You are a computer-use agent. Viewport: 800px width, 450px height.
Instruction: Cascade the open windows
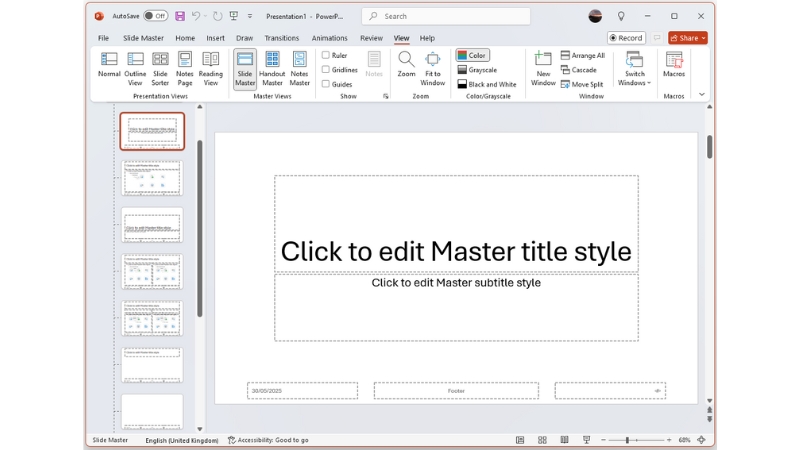[x=579, y=70]
